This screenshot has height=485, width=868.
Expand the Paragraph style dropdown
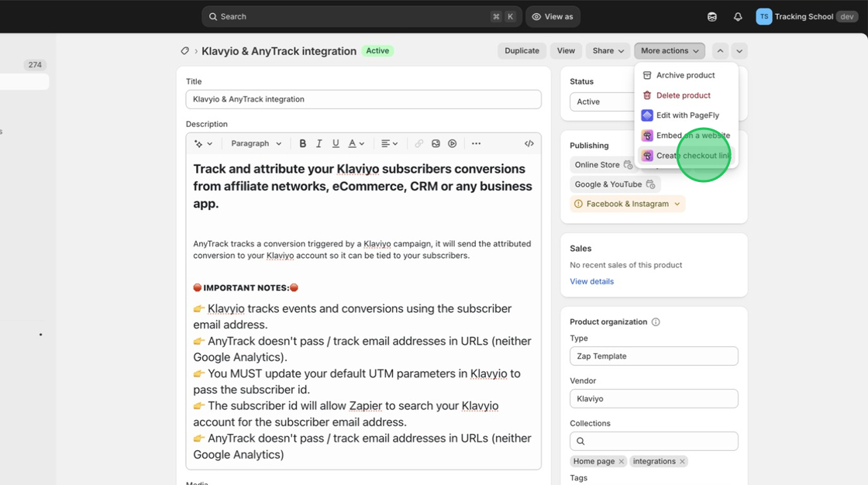(x=256, y=143)
